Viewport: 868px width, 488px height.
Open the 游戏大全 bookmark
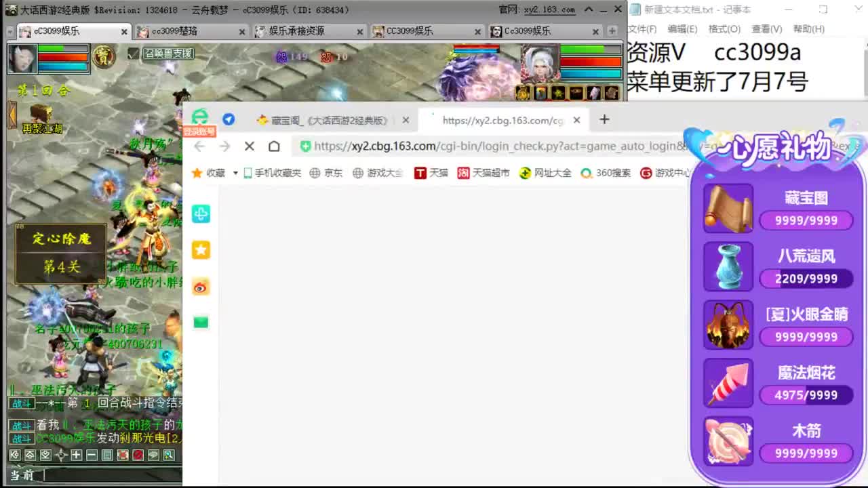point(378,173)
